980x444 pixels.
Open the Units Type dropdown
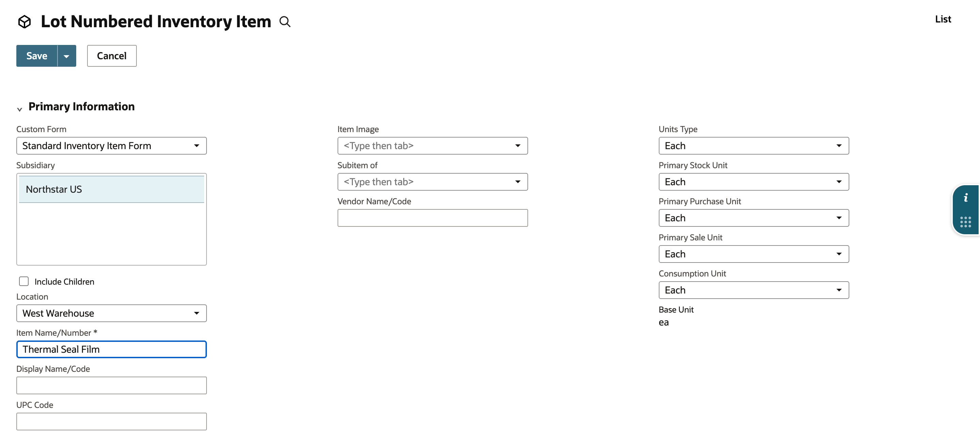point(754,145)
